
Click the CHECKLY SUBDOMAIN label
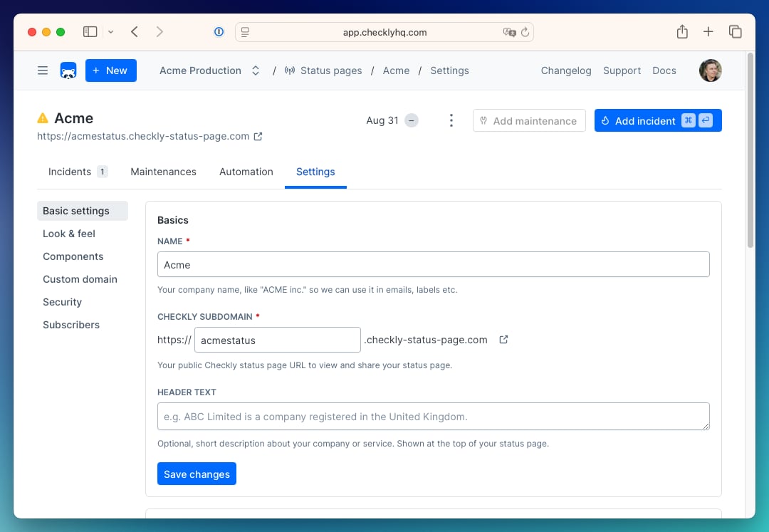point(205,317)
